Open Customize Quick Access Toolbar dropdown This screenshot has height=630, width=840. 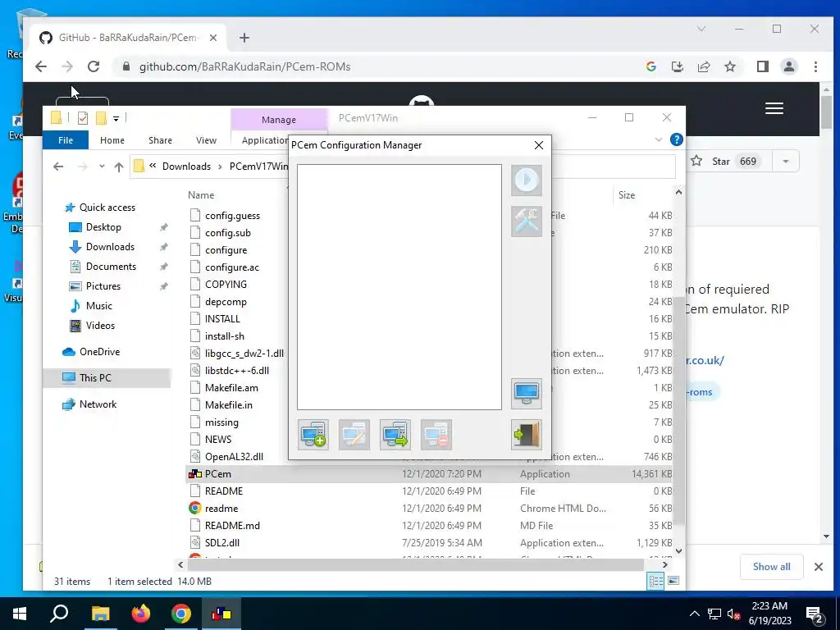coord(116,118)
